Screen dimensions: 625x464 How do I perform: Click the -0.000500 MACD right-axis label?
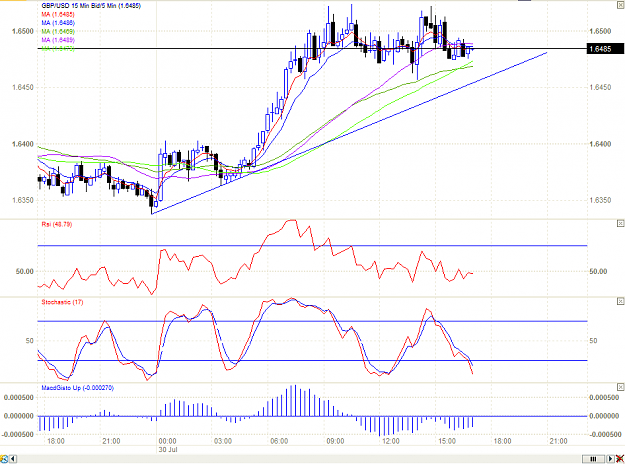coord(603,435)
